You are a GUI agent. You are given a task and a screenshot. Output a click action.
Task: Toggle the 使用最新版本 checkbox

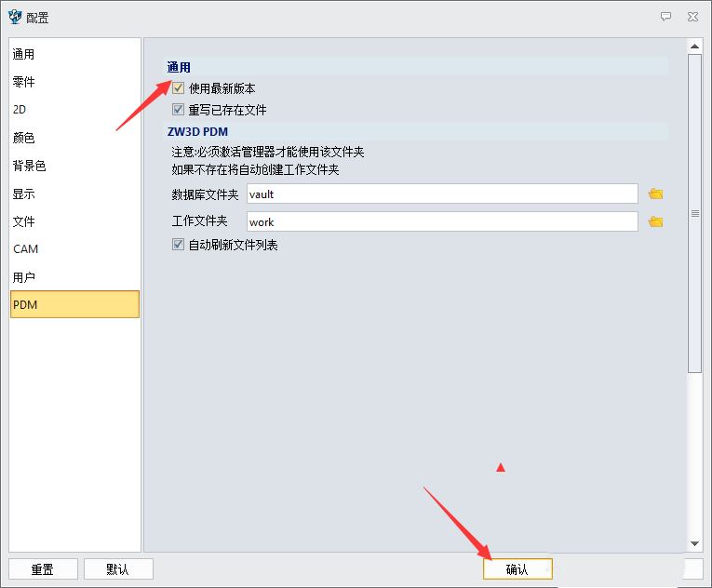tap(179, 88)
